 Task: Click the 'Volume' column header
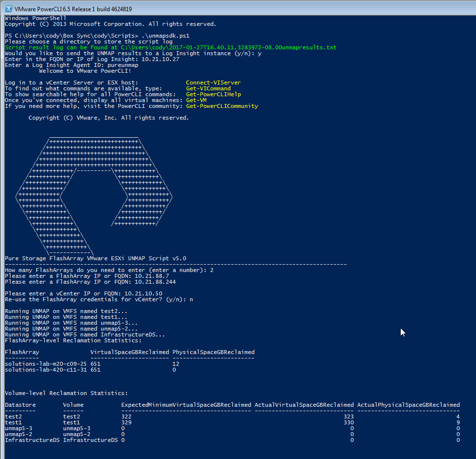(73, 405)
